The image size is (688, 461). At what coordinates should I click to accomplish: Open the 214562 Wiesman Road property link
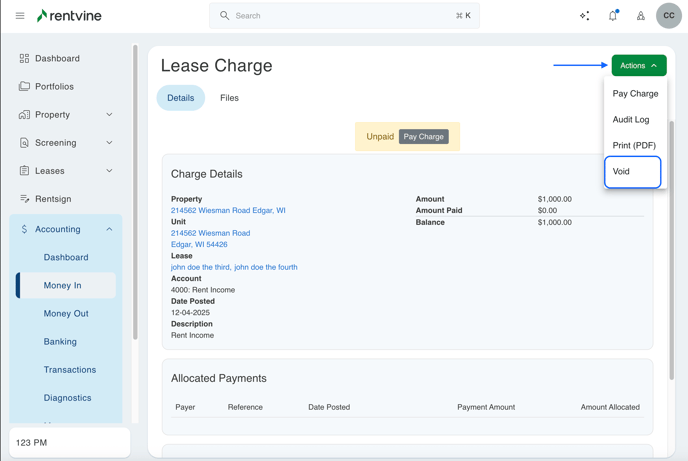point(228,211)
